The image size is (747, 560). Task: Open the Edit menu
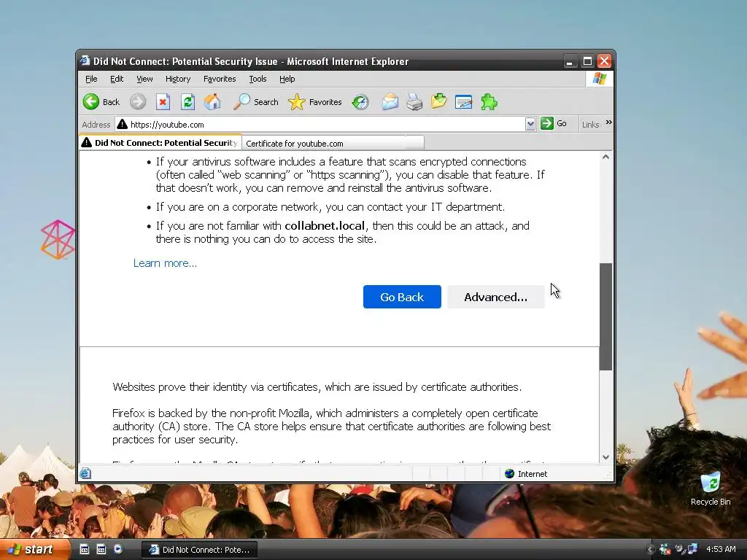[x=117, y=79]
